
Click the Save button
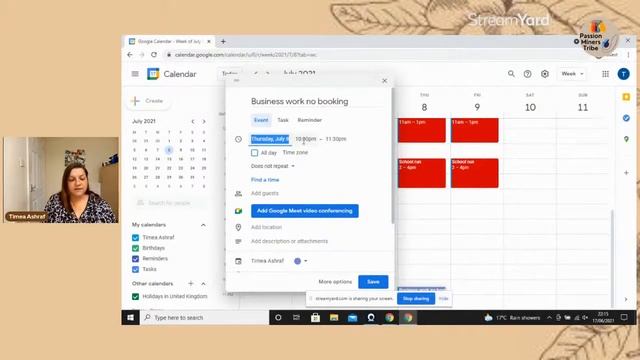[373, 282]
